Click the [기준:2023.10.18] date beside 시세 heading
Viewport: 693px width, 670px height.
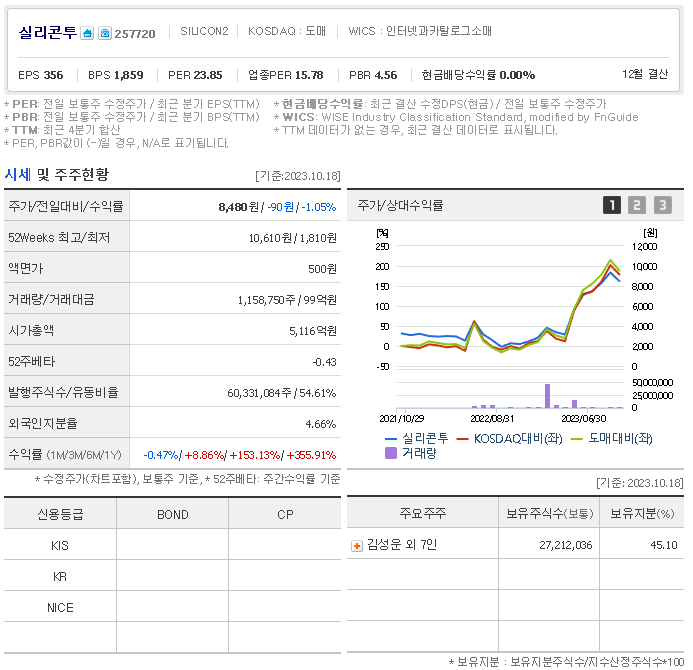[298, 176]
